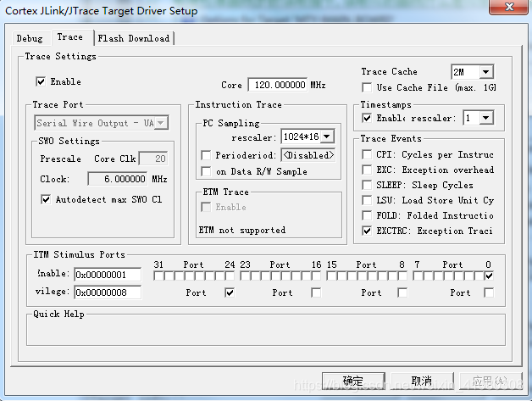Viewport: 532px width, 401px height.
Task: Toggle privilege checkbox for ports 15..8
Action: pos(402,292)
